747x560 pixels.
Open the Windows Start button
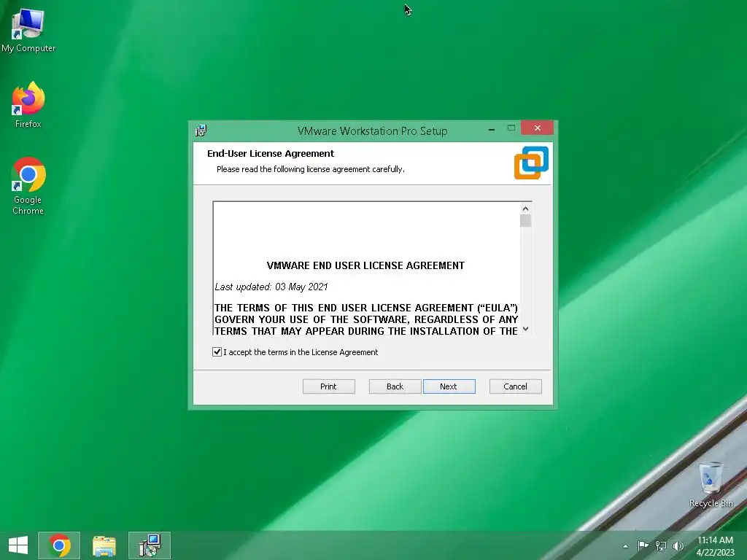(18, 545)
